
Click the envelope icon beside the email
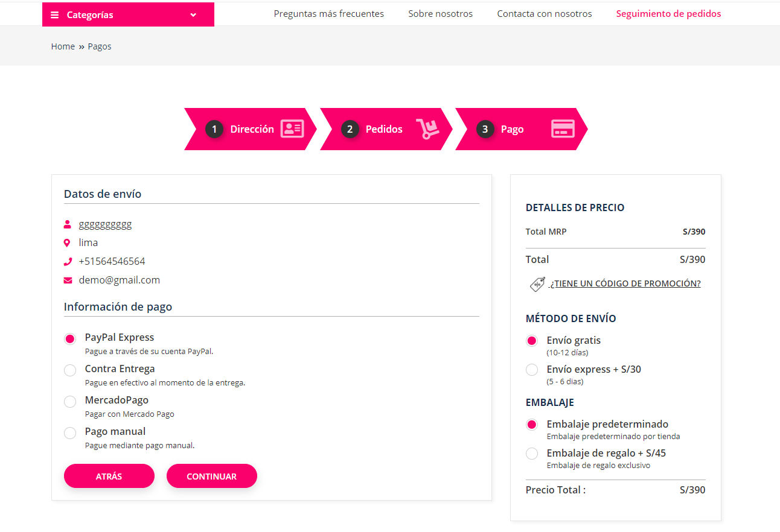[x=67, y=280]
